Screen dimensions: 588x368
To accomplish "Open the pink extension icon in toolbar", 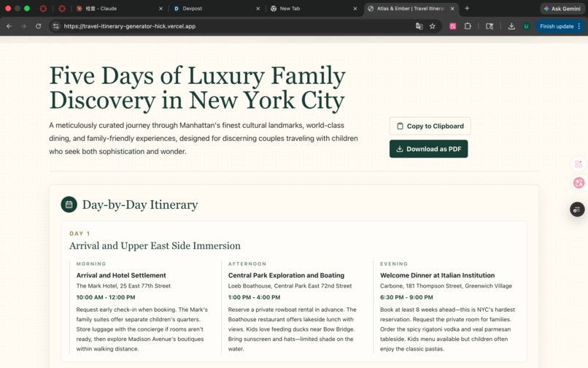I will pos(452,26).
